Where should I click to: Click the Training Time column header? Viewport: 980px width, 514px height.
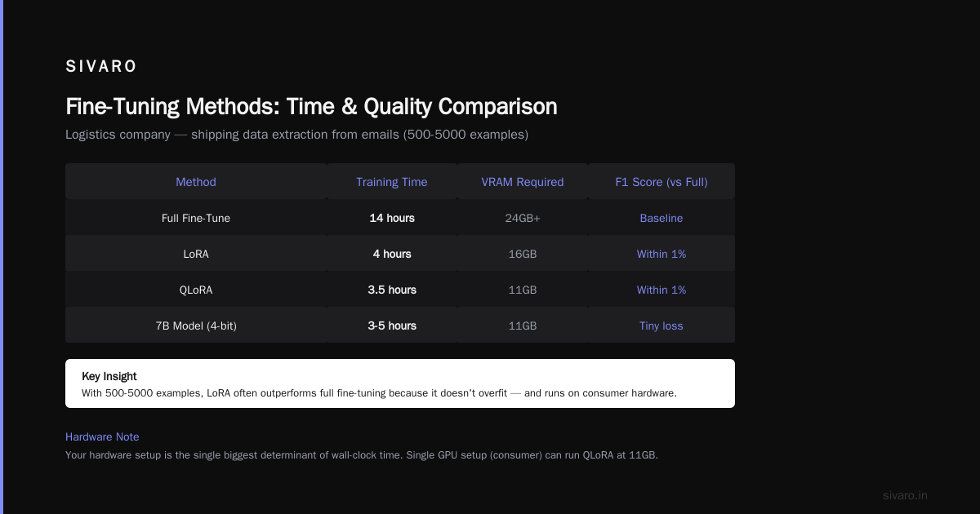tap(392, 182)
